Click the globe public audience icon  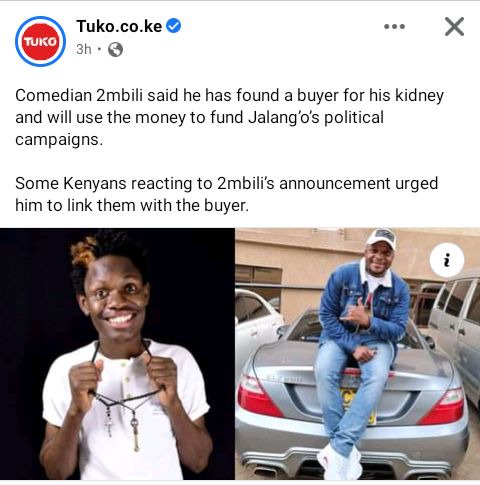(115, 50)
